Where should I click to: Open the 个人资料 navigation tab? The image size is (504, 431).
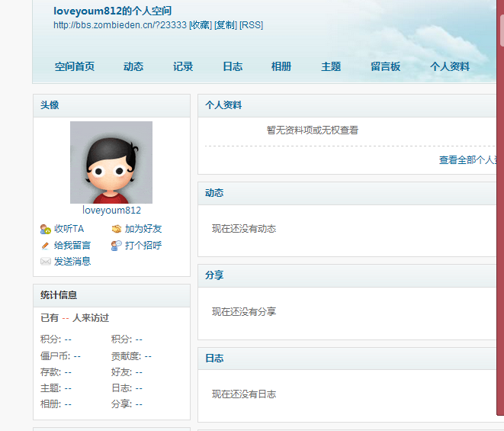click(x=450, y=66)
